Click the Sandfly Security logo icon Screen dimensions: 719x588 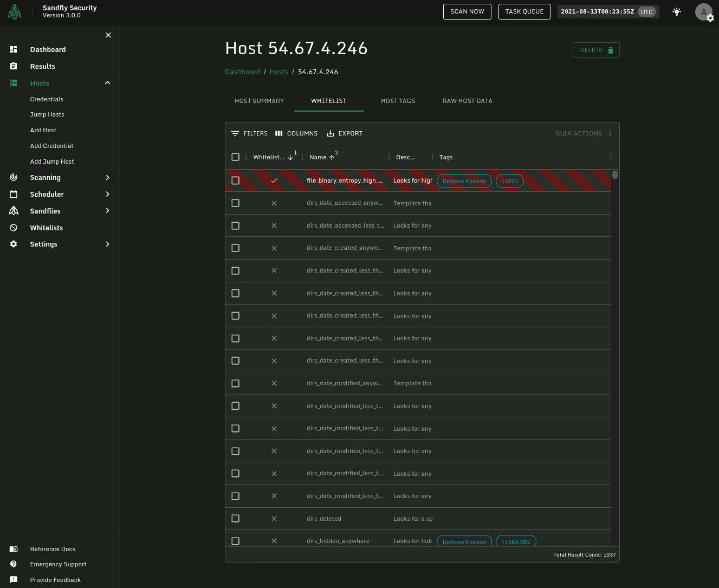[15, 11]
